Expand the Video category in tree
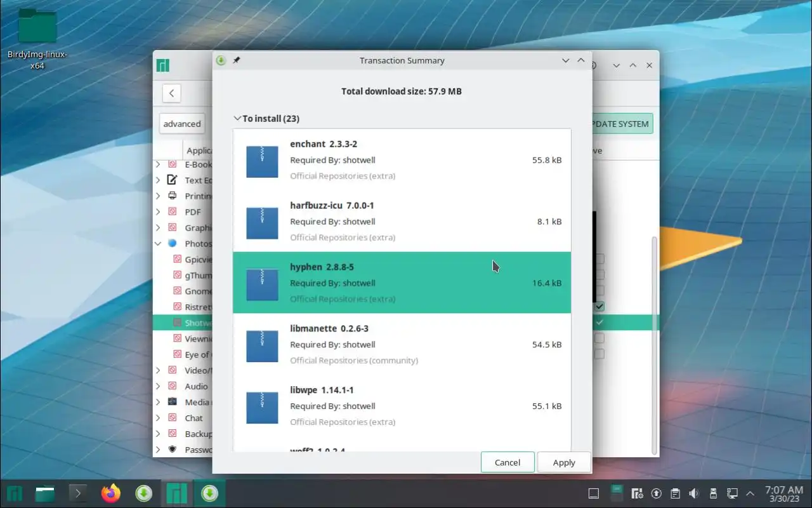 click(x=158, y=370)
